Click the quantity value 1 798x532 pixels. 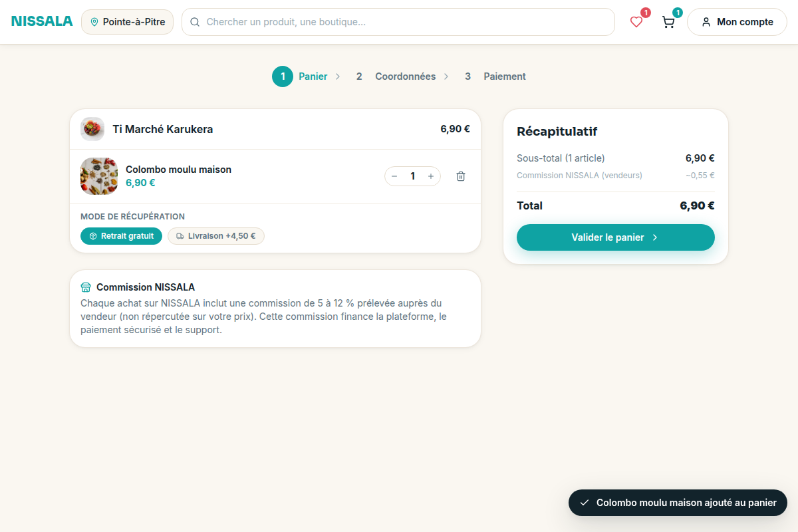(x=412, y=176)
